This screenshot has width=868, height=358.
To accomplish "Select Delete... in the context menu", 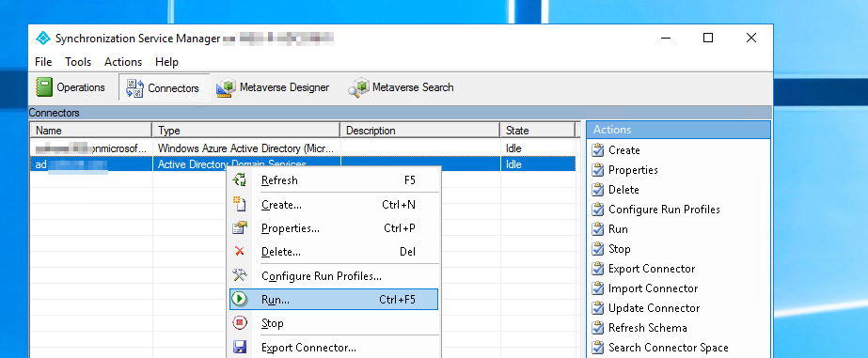I will pyautogui.click(x=333, y=252).
